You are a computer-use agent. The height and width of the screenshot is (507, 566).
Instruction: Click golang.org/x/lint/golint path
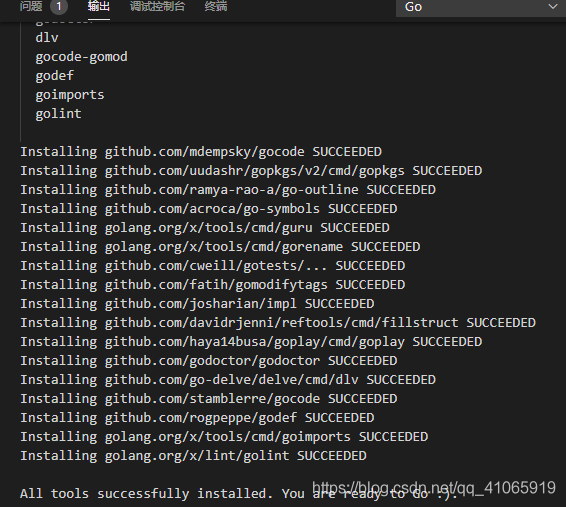pos(197,456)
